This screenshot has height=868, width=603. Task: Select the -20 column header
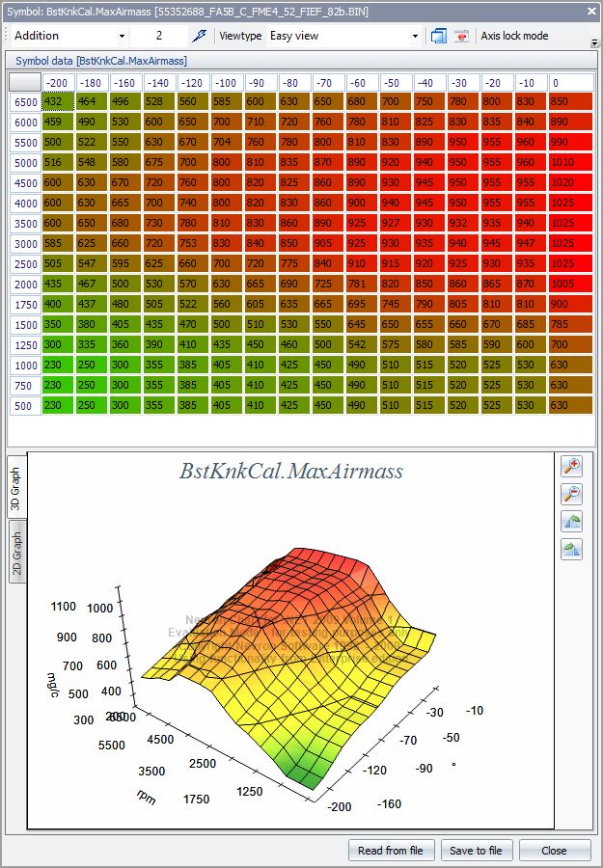[x=498, y=83]
